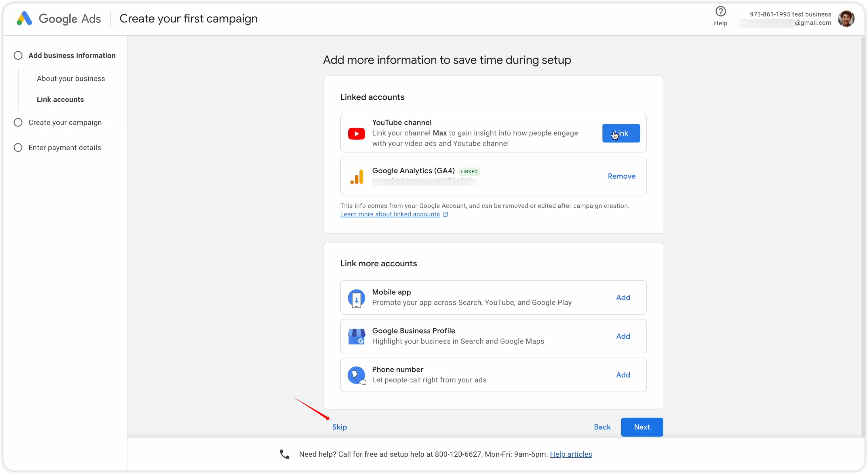This screenshot has width=868, height=474.
Task: Add a Mobile app account
Action: [623, 297]
